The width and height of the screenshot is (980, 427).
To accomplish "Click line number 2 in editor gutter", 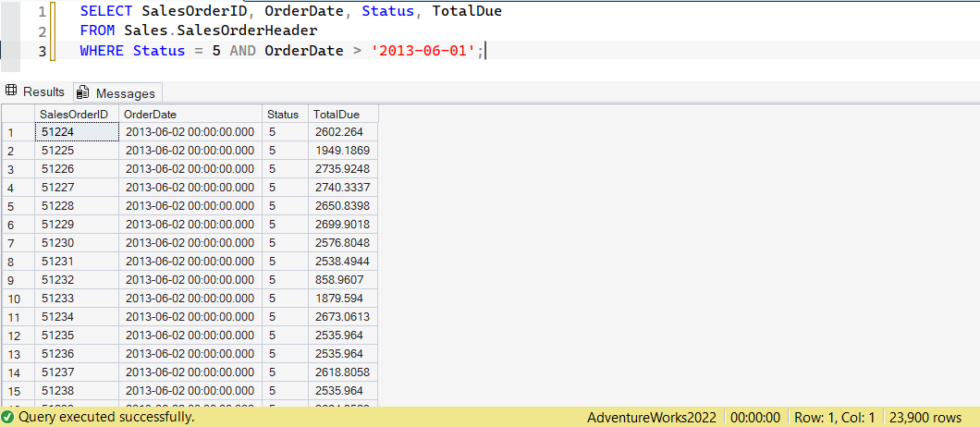I will pos(42,31).
